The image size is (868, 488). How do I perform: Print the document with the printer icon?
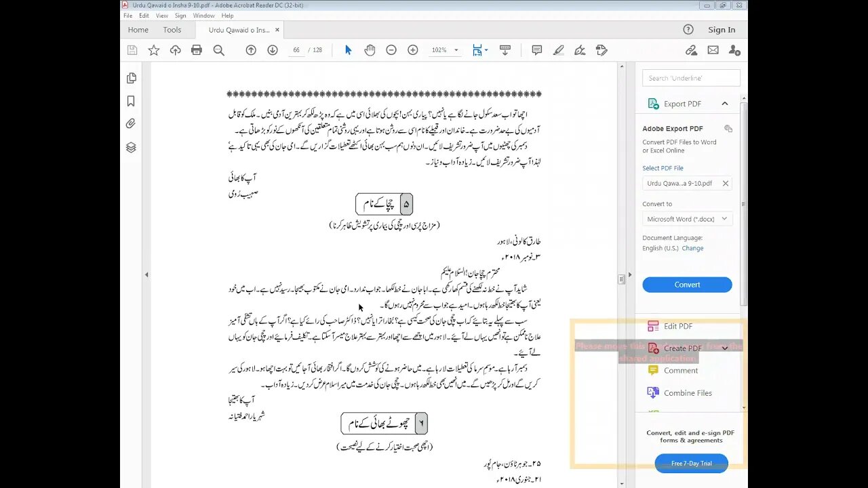coord(197,50)
